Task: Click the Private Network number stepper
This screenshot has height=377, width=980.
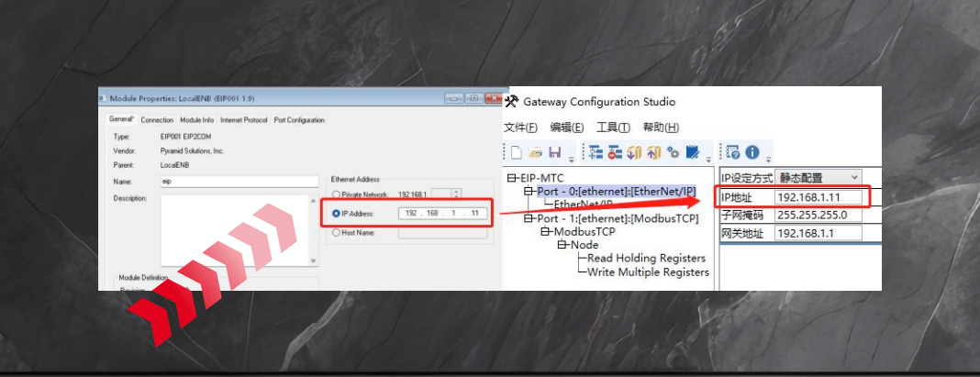Action: 458,194
